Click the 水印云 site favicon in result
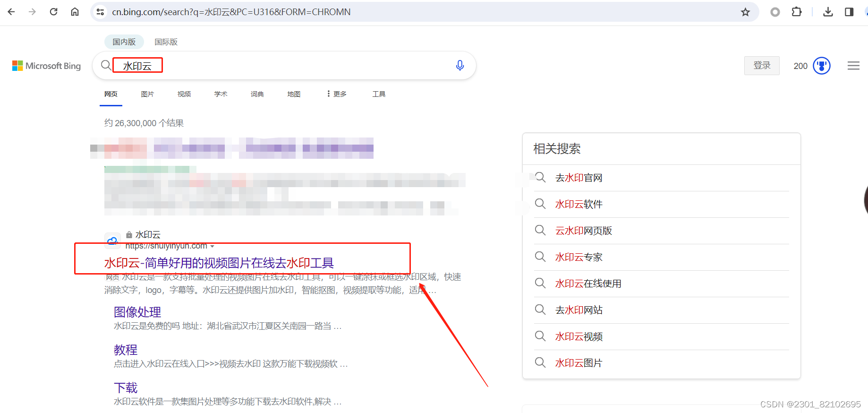 coord(112,241)
